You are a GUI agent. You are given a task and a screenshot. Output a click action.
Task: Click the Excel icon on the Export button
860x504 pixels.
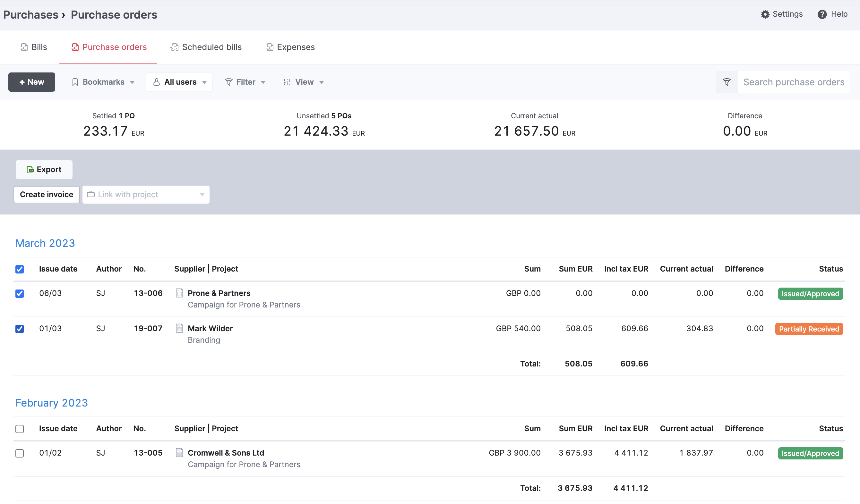click(x=30, y=170)
